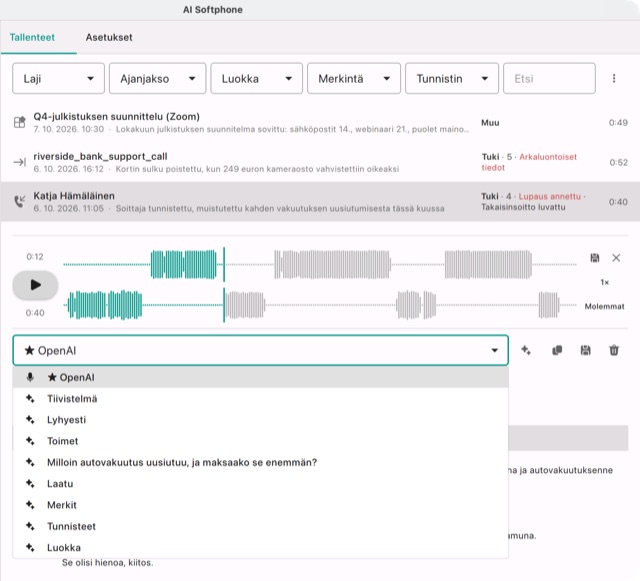The height and width of the screenshot is (581, 640).
Task: Click the microphone icon next to ★ OpenAI
Action: pyautogui.click(x=30, y=377)
